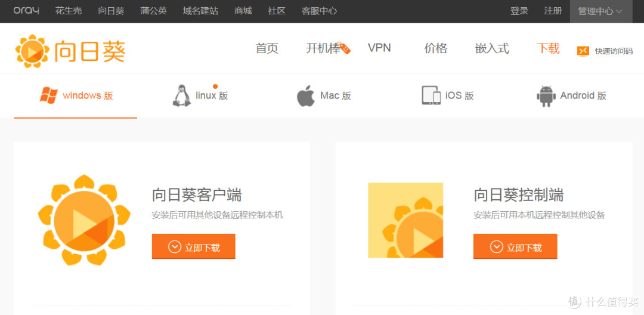Screen dimensions: 644x315
Task: Click the Windows flag icon
Action: click(48, 95)
